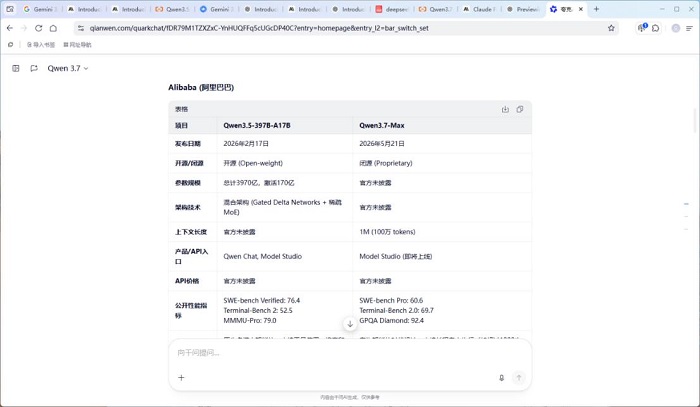Viewport: 700px width, 407px height.
Task: Click the Model Studio (即将上线) cell
Action: point(396,257)
